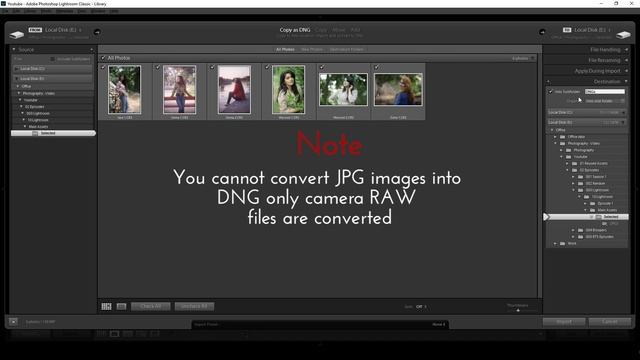Expand Local Disk (C:) in Source panel
This screenshot has width=640, height=360.
click(17, 69)
